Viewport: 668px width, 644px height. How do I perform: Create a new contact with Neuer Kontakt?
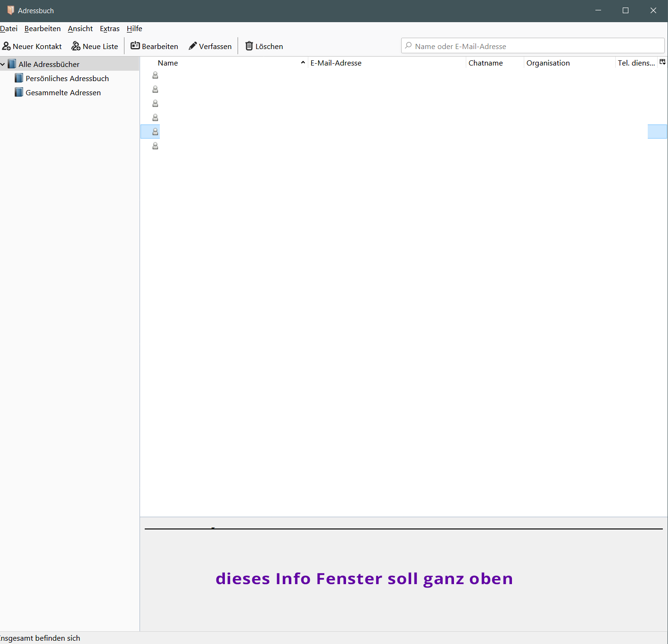pos(32,46)
